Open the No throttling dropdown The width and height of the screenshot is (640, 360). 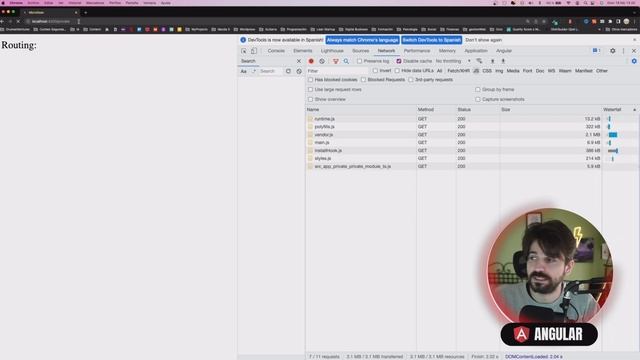click(x=453, y=61)
